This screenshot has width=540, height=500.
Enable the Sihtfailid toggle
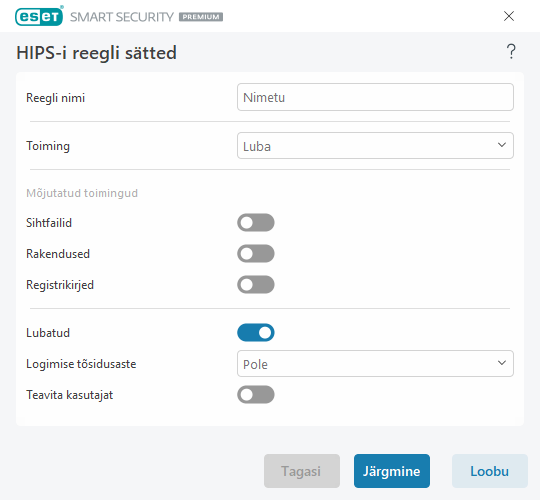[x=256, y=222]
